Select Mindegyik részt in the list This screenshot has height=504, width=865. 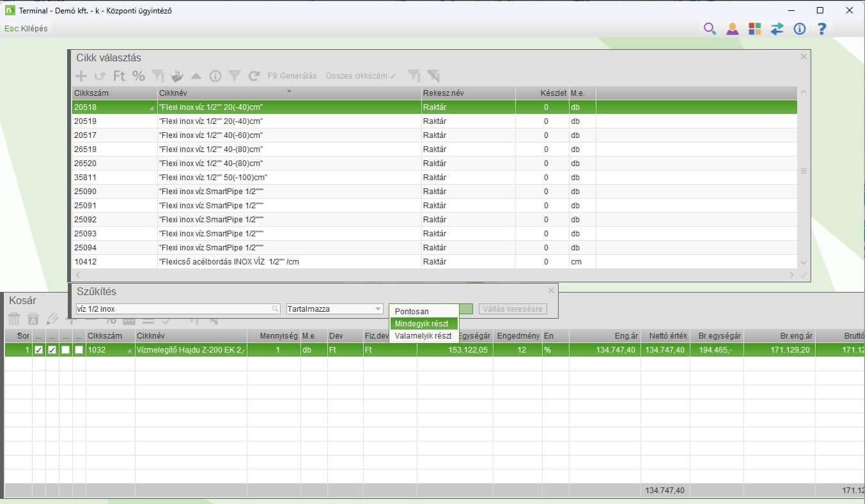click(421, 324)
